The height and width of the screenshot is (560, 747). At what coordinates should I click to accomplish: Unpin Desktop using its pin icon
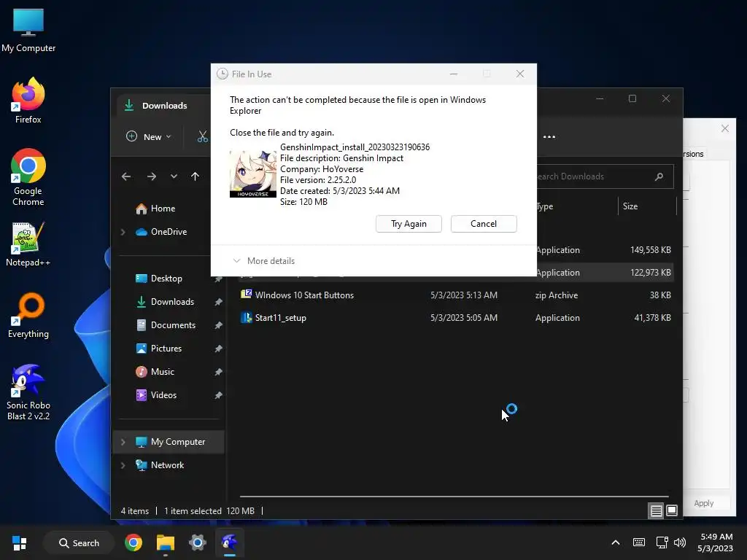click(x=218, y=279)
